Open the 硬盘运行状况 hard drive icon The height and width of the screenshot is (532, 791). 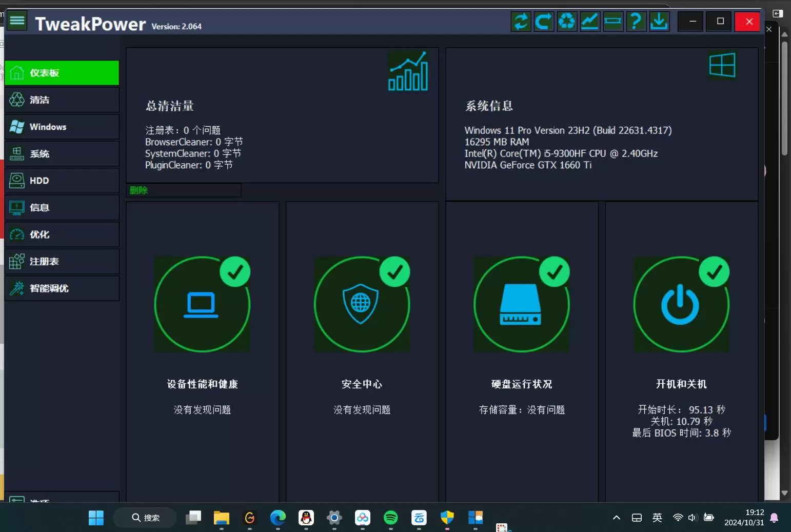point(522,304)
